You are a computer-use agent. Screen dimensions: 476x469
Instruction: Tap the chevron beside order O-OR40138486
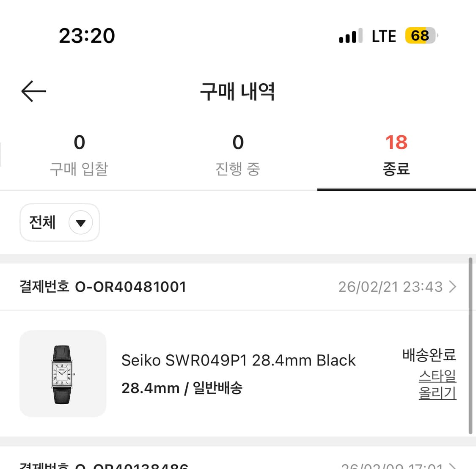pos(453,465)
